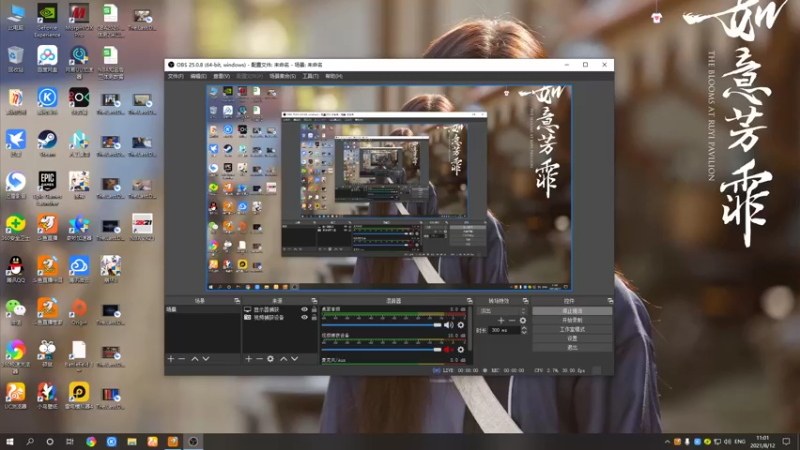Select the Epic Games Launcher desktop icon
The width and height of the screenshot is (800, 450).
click(47, 188)
